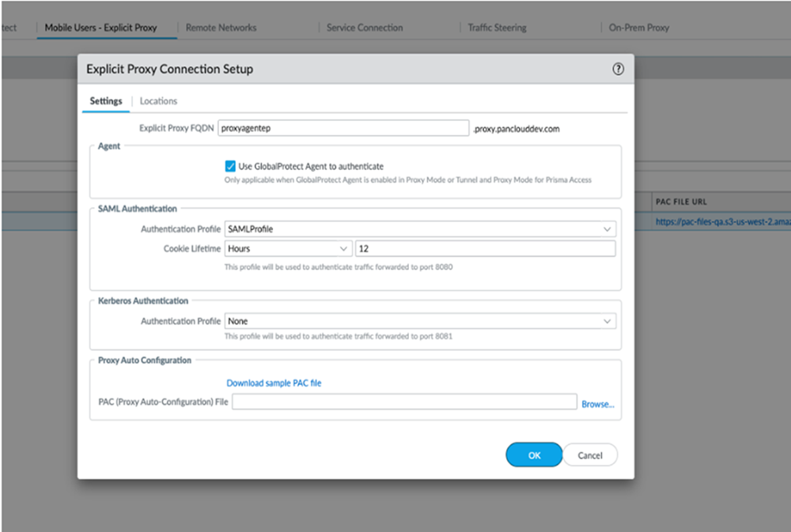Click the Cancel button
Image resolution: width=791 pixels, height=532 pixels.
[x=590, y=455]
